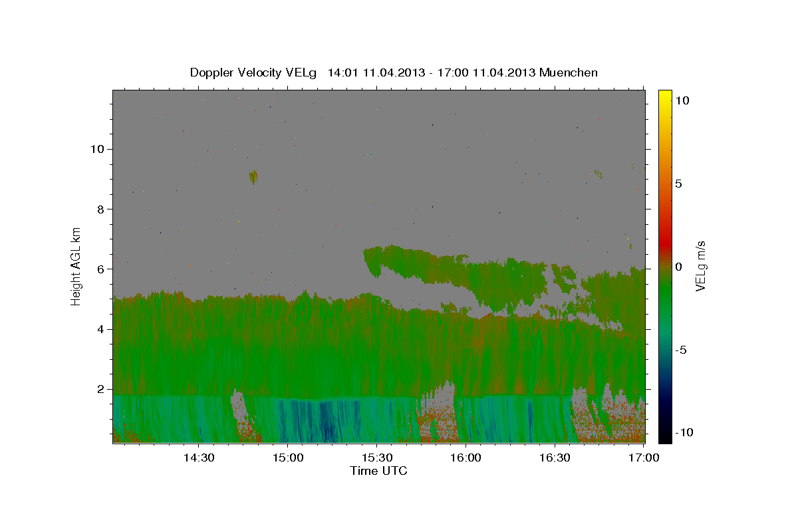Click the 'Height AGL km' axis label
The width and height of the screenshot is (798, 532).
tap(76, 266)
